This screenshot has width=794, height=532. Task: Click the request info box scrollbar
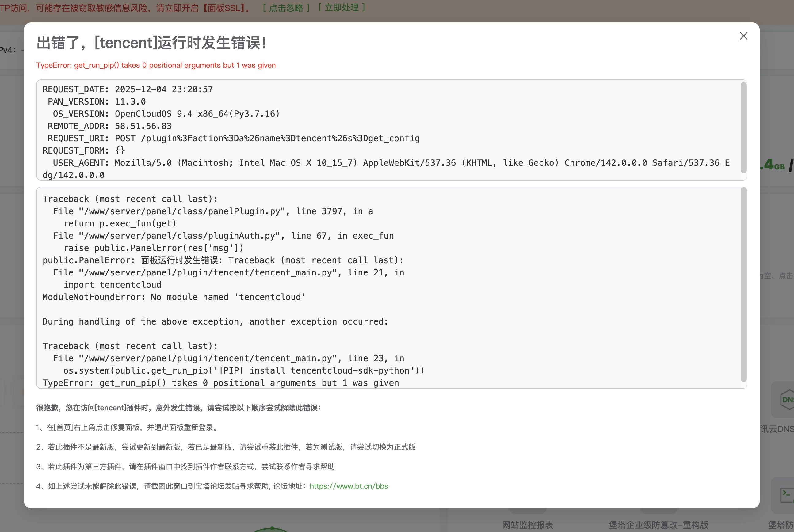click(x=743, y=127)
